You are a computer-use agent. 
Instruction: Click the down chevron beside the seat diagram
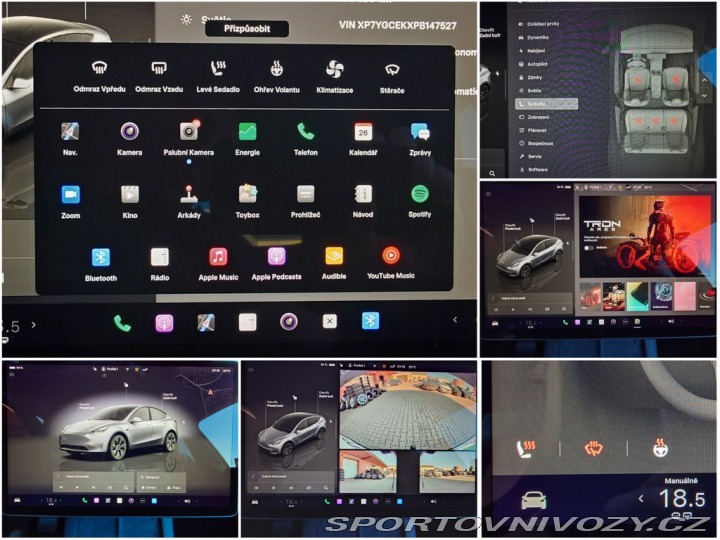point(704,96)
